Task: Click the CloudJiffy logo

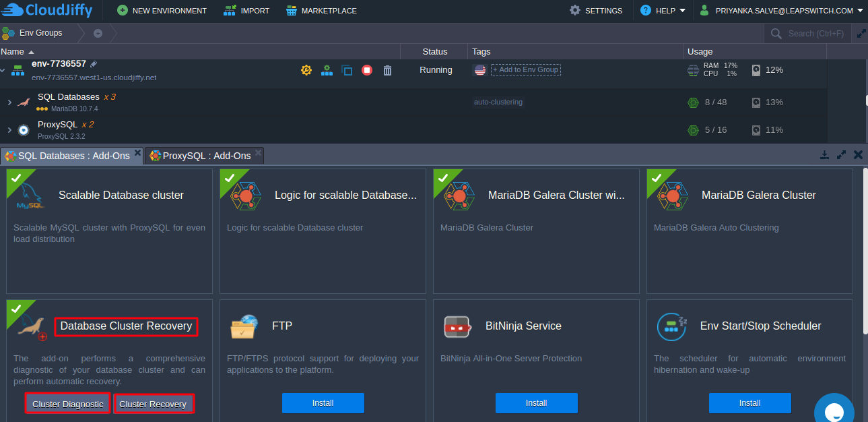Action: [x=46, y=10]
